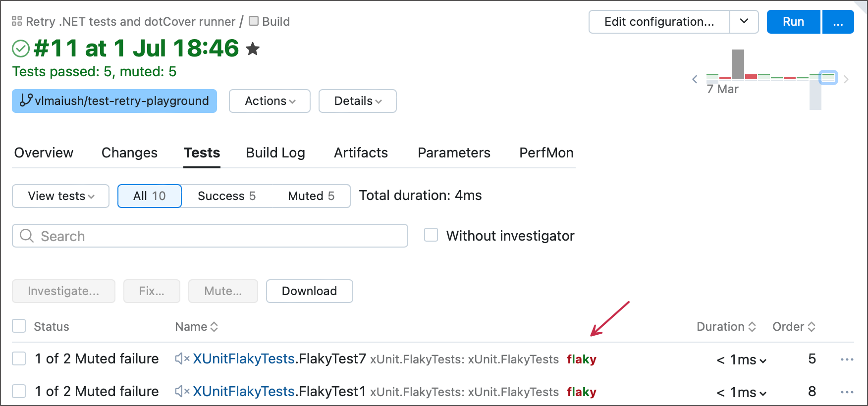Image resolution: width=868 pixels, height=406 pixels.
Task: Enable the Without investigator checkbox
Action: (431, 235)
